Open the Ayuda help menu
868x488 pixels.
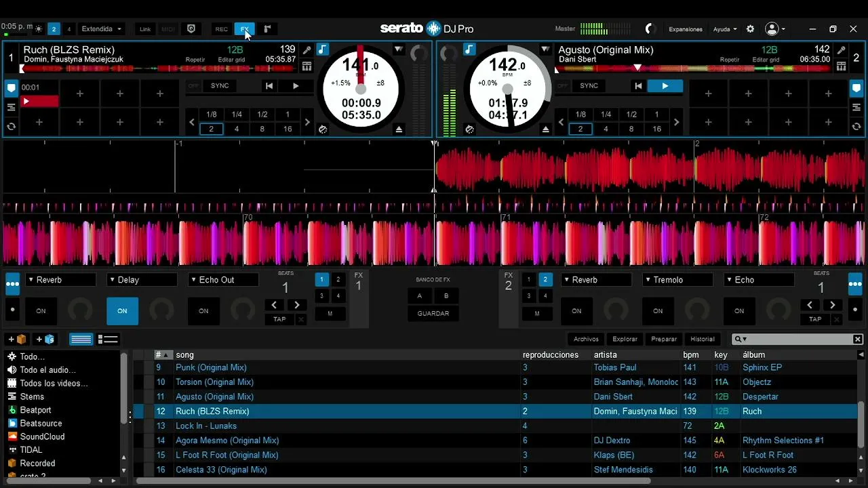pyautogui.click(x=725, y=29)
